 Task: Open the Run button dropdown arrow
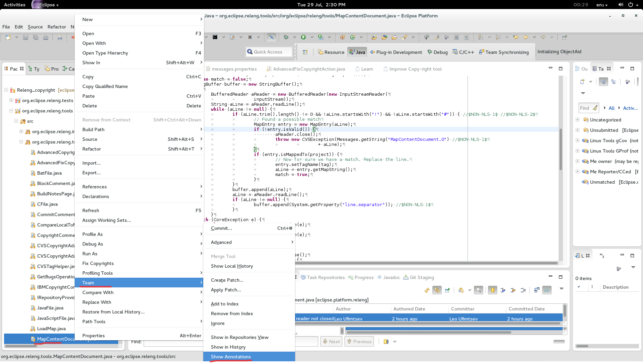pos(312,37)
